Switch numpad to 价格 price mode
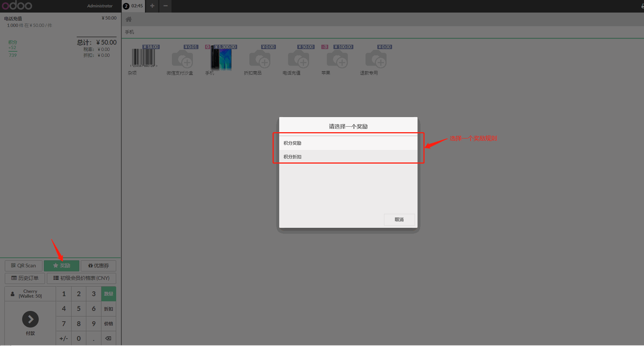 click(x=108, y=324)
